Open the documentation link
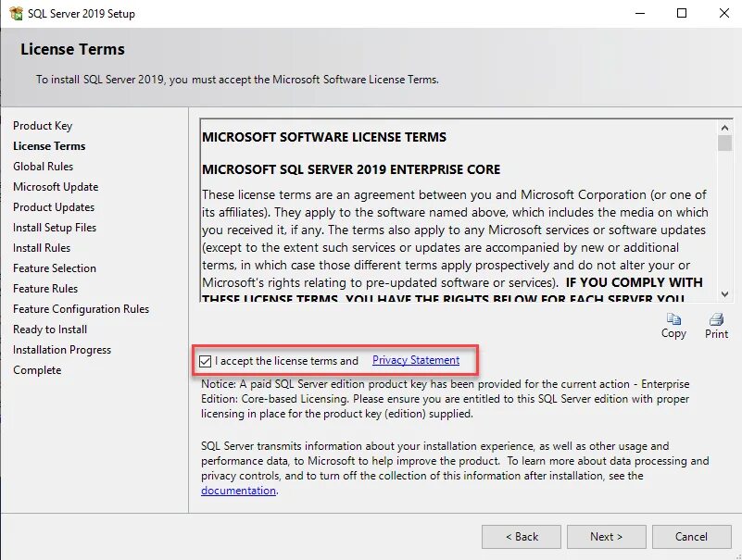This screenshot has width=742, height=560. click(238, 491)
